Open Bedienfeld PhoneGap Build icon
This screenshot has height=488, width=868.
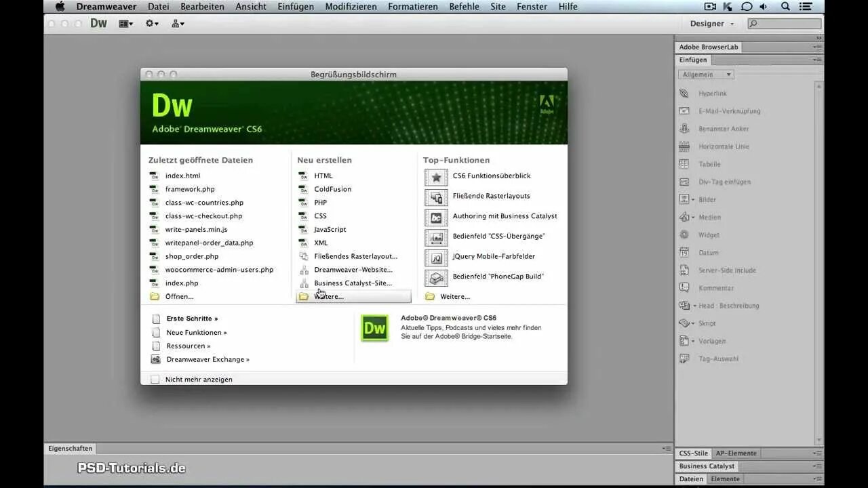[436, 278]
